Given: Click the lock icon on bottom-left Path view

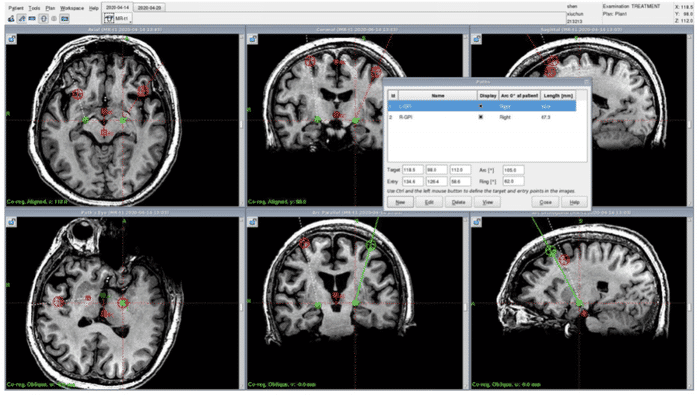Looking at the screenshot, I should (11, 220).
